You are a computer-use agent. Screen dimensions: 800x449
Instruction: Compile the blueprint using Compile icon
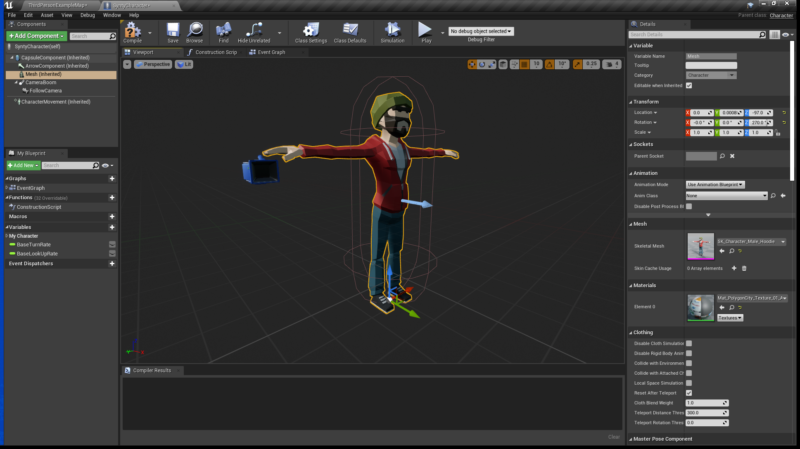point(133,32)
